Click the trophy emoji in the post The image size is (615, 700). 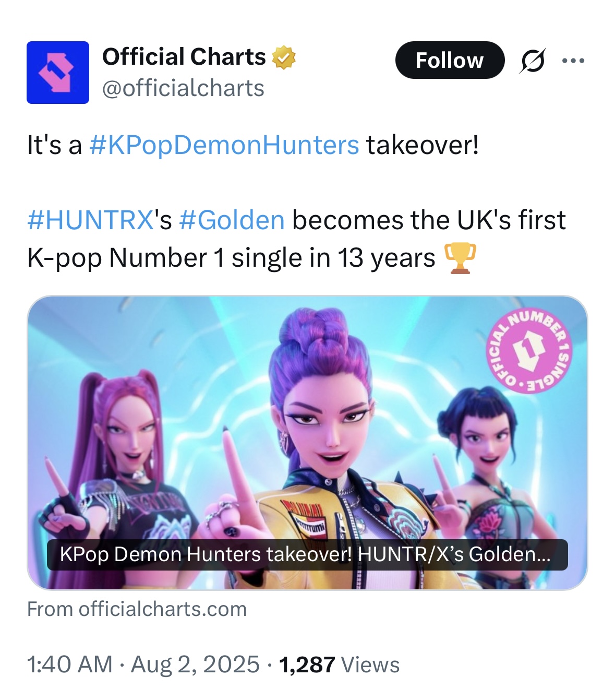pyautogui.click(x=460, y=258)
